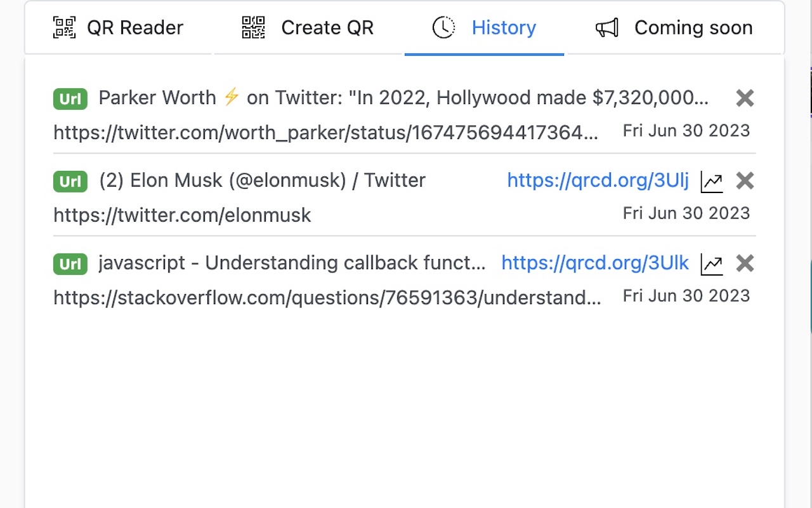
Task: View stats chart for qrcd.org/3Ulk
Action: point(712,264)
